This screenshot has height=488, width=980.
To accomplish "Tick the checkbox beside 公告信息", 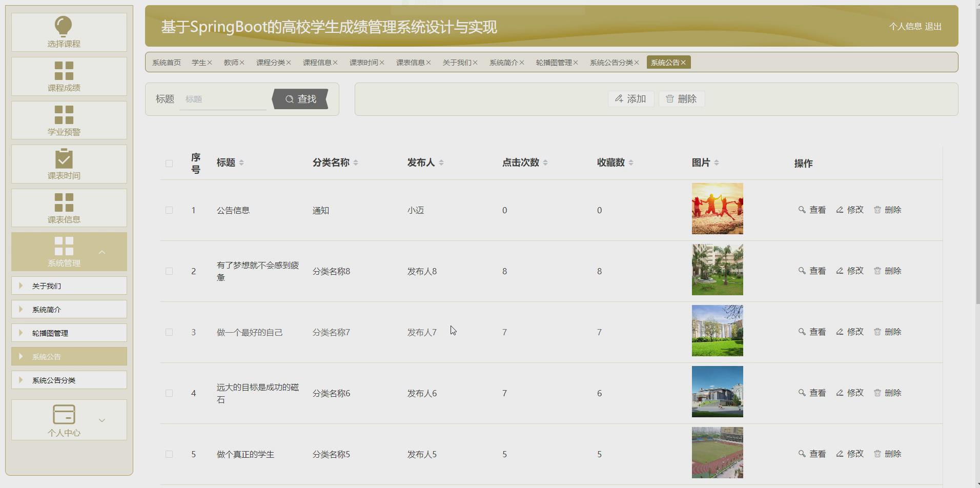I will tap(169, 210).
